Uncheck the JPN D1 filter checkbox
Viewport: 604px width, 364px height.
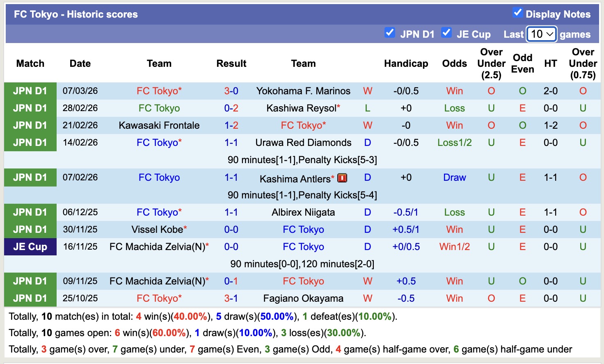[390, 33]
